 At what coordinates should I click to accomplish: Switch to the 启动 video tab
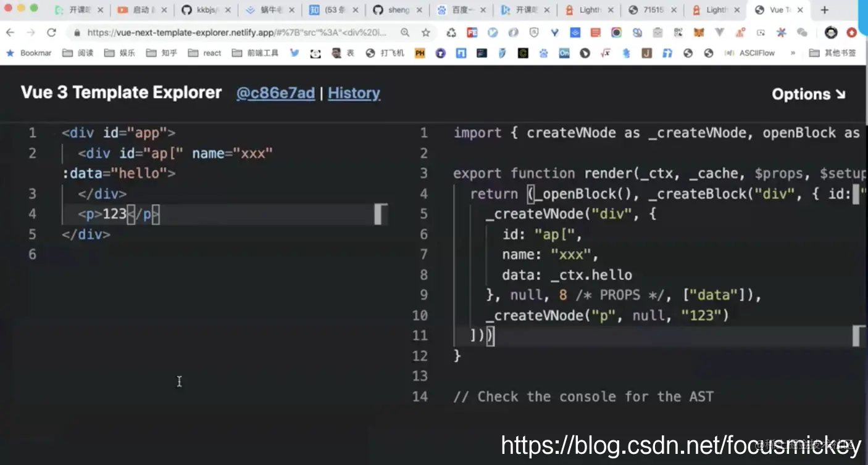tap(143, 10)
